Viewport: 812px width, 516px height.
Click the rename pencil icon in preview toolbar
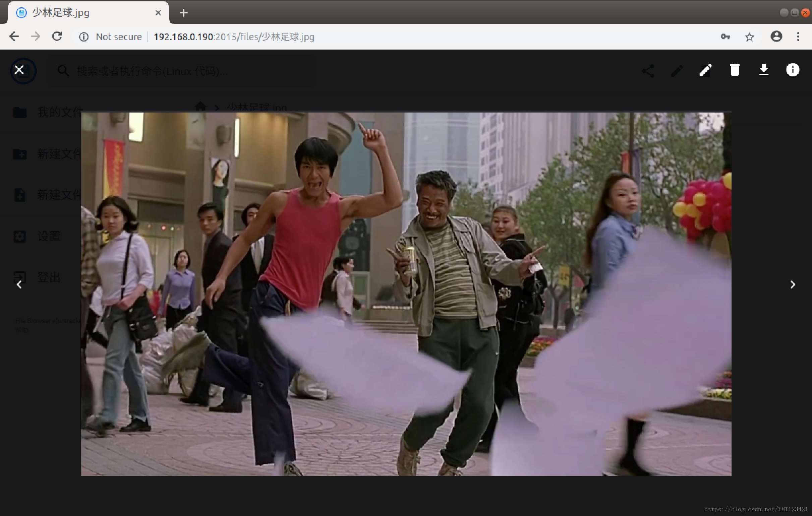point(705,70)
